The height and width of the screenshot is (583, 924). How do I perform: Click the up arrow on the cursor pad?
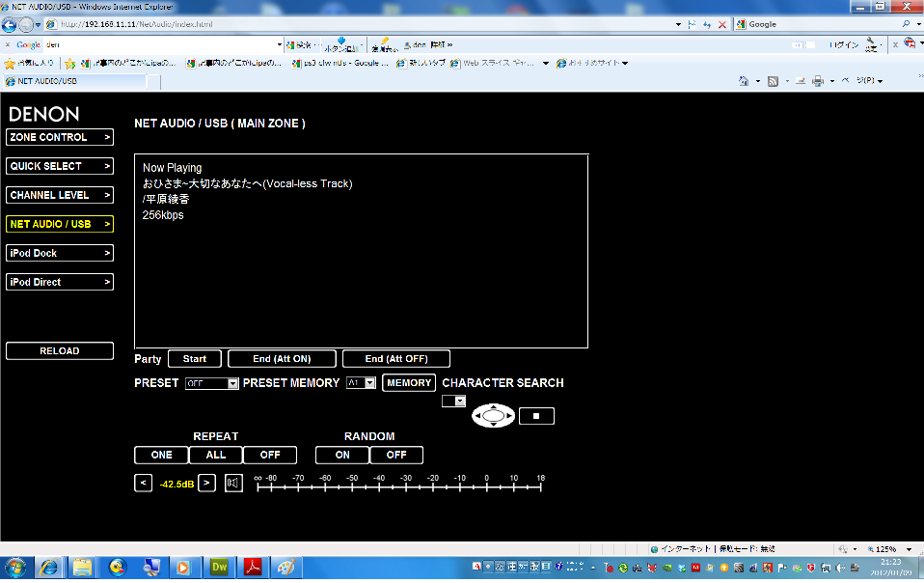click(493, 406)
